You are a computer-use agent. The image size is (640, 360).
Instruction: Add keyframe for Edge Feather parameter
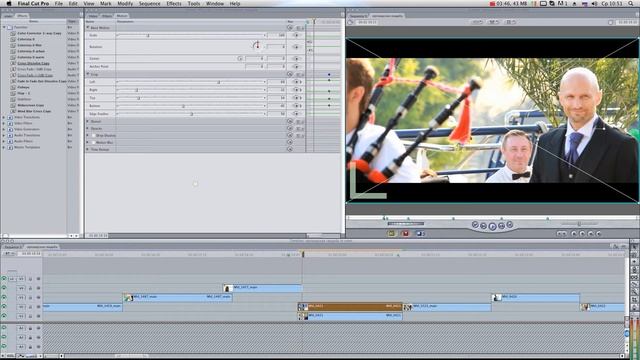(296, 113)
